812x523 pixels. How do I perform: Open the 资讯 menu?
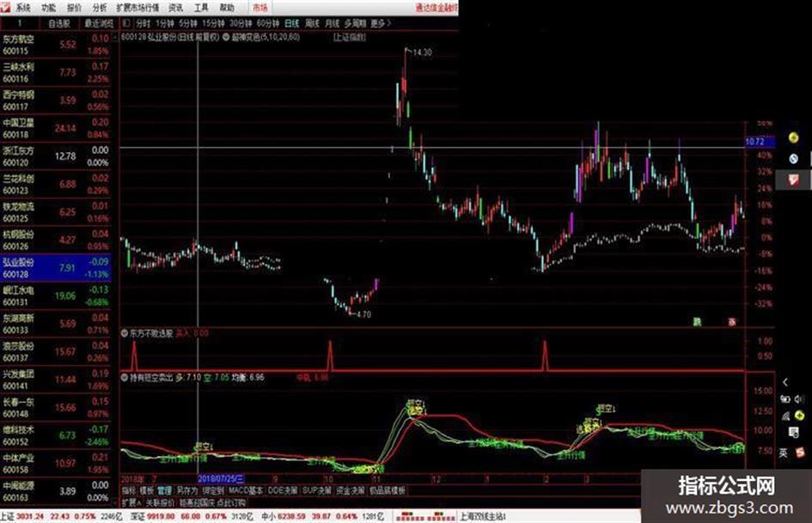(176, 8)
